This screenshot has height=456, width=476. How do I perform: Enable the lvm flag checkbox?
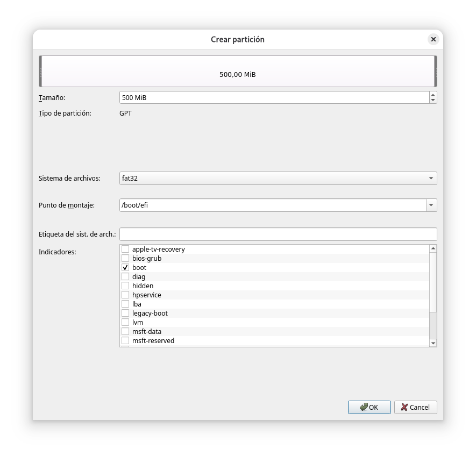pyautogui.click(x=125, y=322)
